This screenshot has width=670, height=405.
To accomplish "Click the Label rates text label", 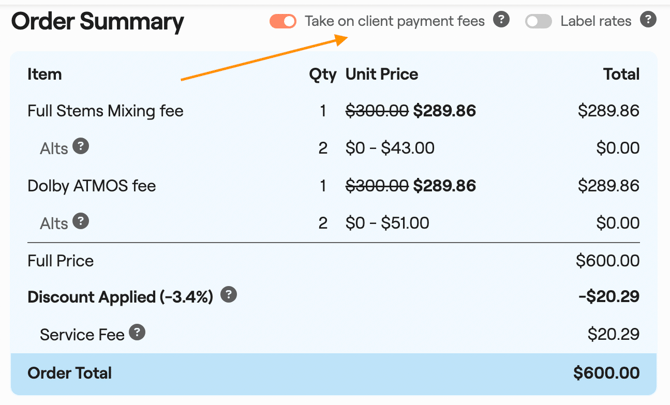I will [x=596, y=21].
